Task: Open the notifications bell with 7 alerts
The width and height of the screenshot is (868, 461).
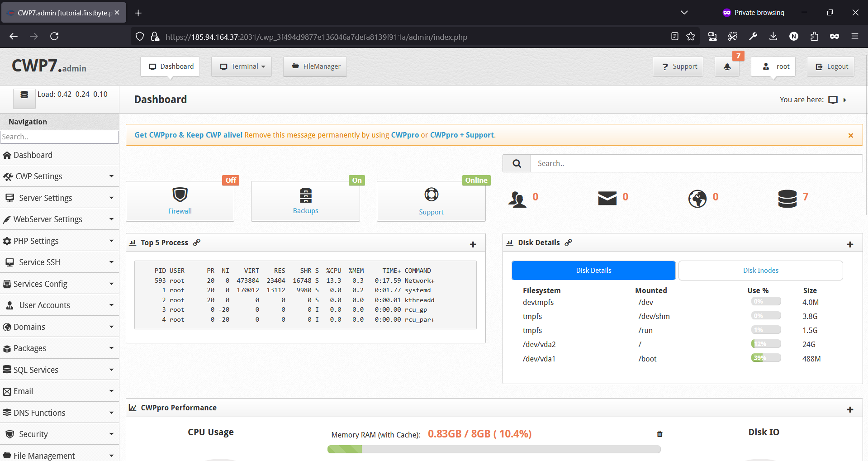Action: click(x=727, y=67)
